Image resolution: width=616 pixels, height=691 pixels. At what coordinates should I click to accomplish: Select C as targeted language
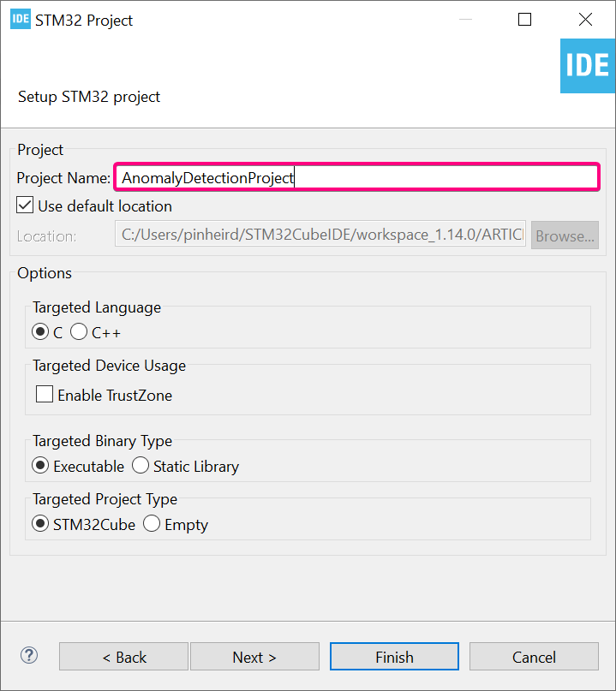[40, 332]
